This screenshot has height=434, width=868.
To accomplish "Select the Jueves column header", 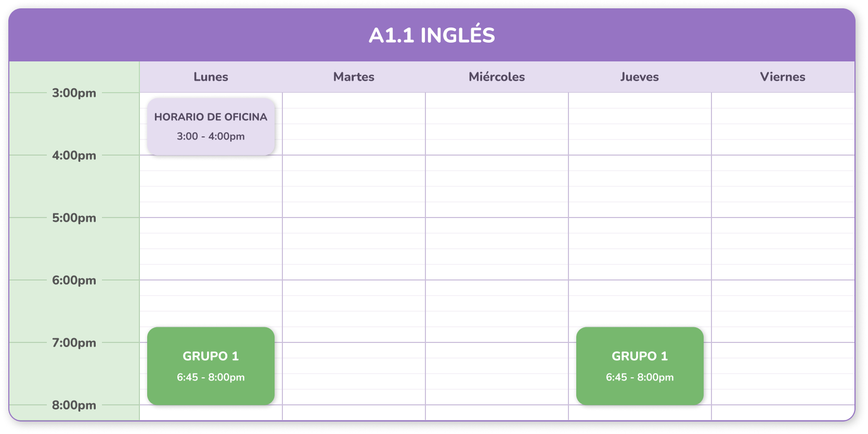I will point(639,77).
